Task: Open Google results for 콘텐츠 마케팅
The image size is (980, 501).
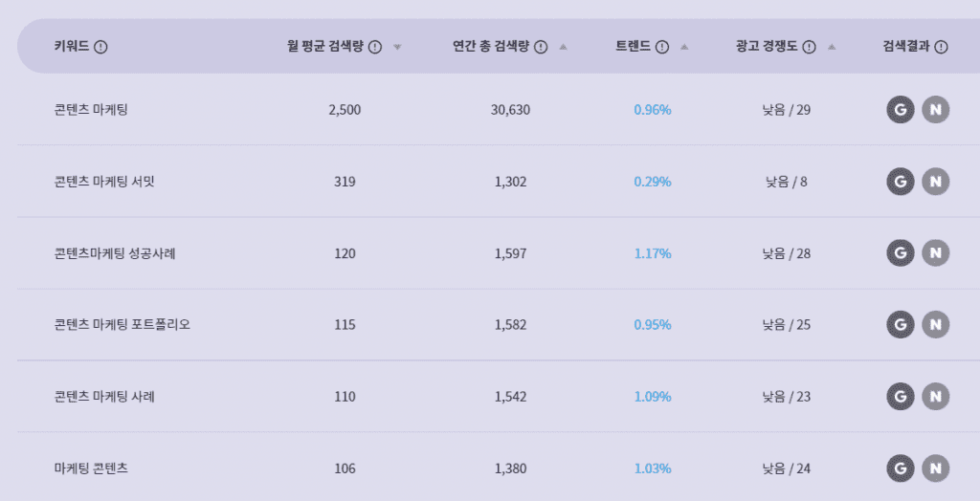Action: point(900,110)
